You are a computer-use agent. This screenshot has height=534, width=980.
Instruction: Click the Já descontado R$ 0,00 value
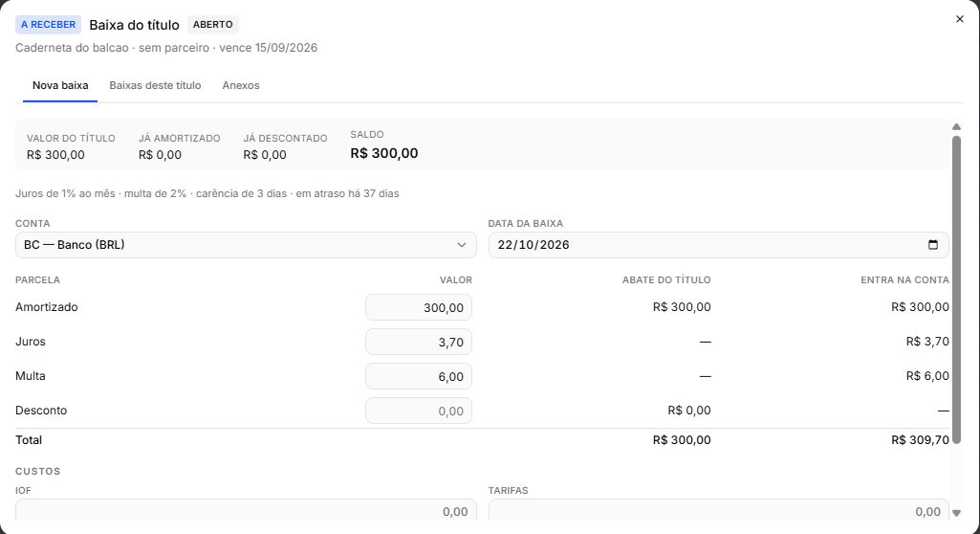point(265,155)
